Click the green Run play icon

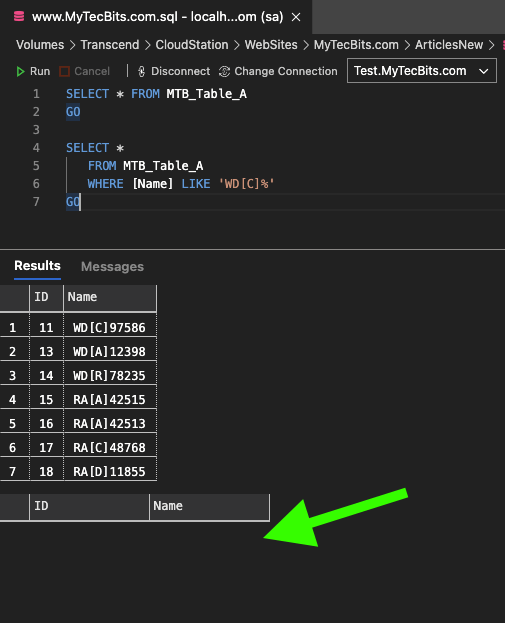(20, 72)
